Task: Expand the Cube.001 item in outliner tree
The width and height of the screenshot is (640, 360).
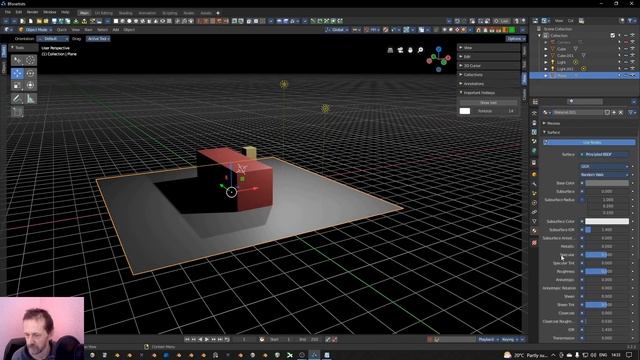Action: pos(546,56)
